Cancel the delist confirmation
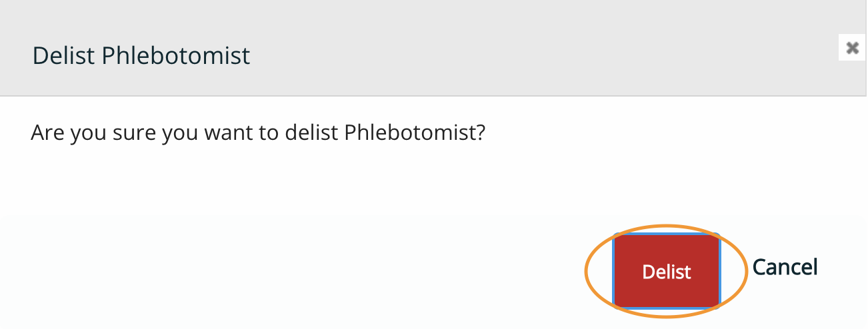This screenshot has width=868, height=329. click(785, 267)
